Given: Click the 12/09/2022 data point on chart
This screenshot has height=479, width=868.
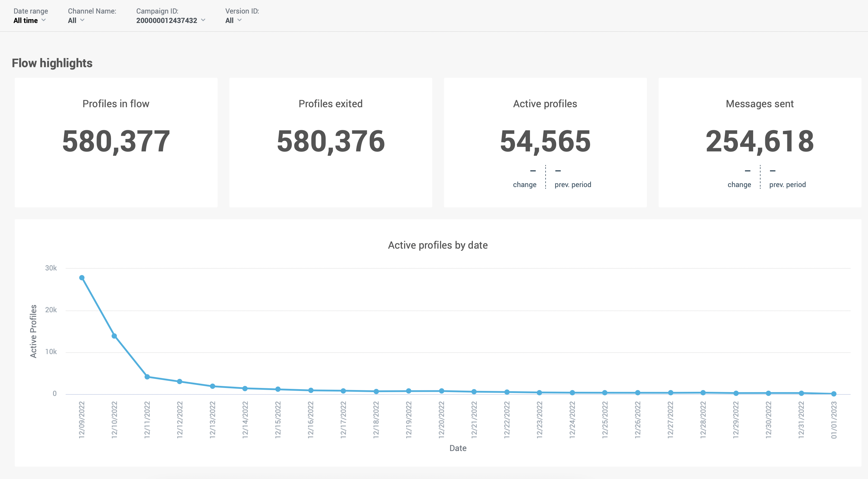Looking at the screenshot, I should 82,278.
